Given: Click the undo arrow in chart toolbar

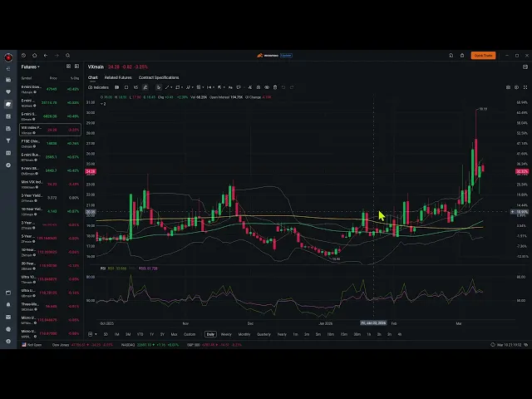Looking at the screenshot, I should [x=283, y=87].
